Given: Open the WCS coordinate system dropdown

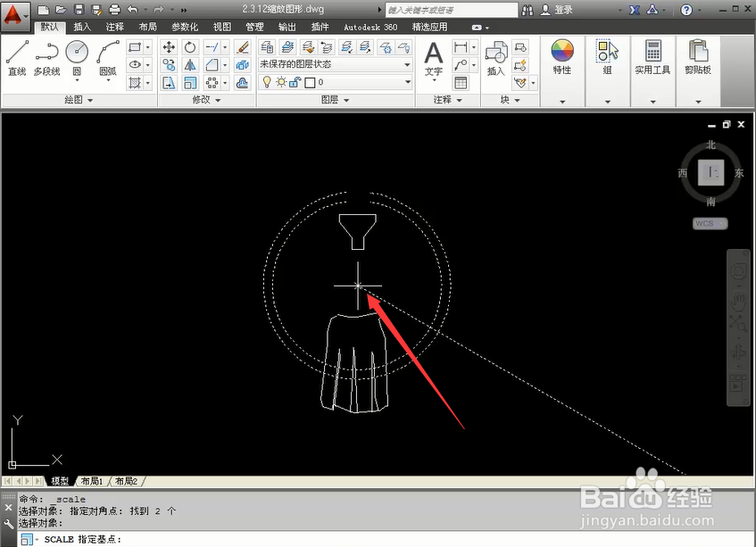Looking at the screenshot, I should 710,224.
